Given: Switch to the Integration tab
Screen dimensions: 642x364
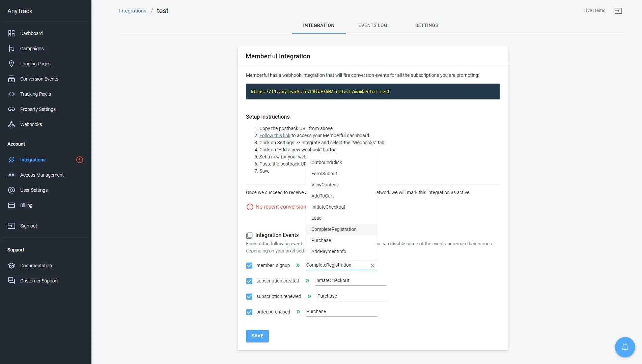Looking at the screenshot, I should coord(319,25).
